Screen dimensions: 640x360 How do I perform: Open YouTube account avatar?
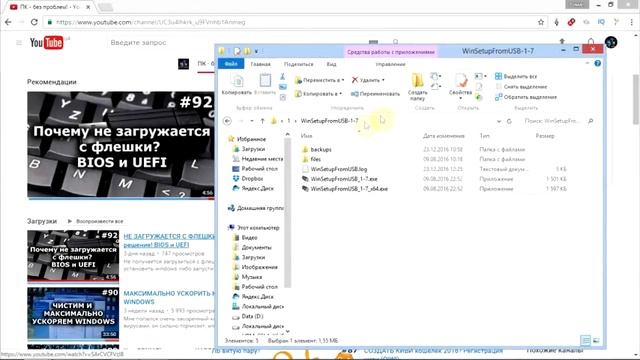[x=611, y=42]
